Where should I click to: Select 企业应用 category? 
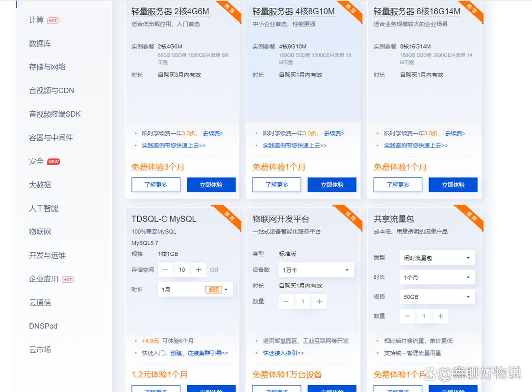[44, 279]
